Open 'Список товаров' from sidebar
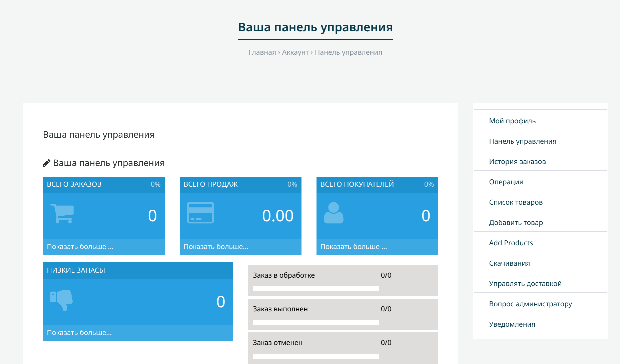Image resolution: width=620 pixels, height=364 pixels. (516, 202)
